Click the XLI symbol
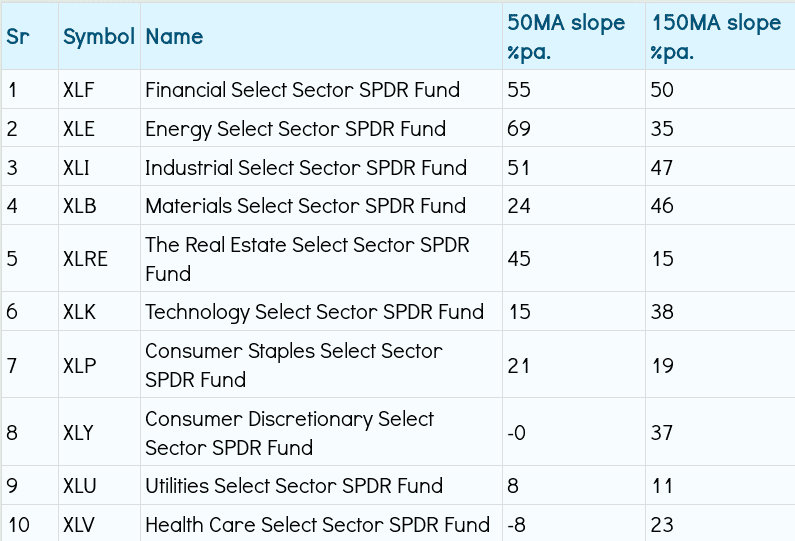 pyautogui.click(x=77, y=167)
